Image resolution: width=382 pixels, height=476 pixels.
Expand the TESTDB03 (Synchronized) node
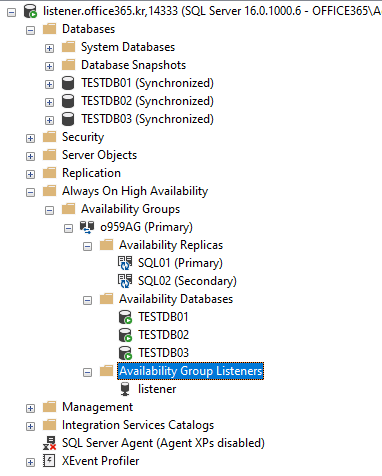49,121
